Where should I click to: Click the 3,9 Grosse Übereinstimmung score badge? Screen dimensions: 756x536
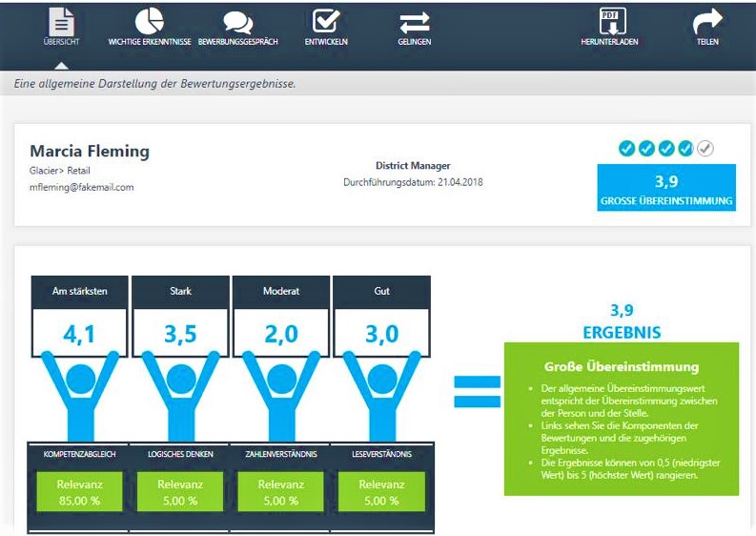point(665,188)
